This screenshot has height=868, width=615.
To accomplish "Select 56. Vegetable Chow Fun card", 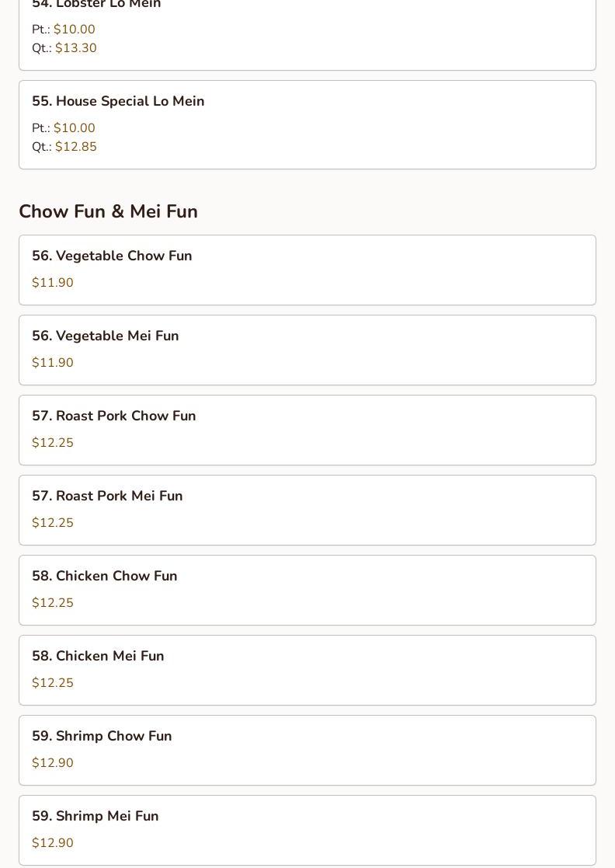I will click(307, 270).
